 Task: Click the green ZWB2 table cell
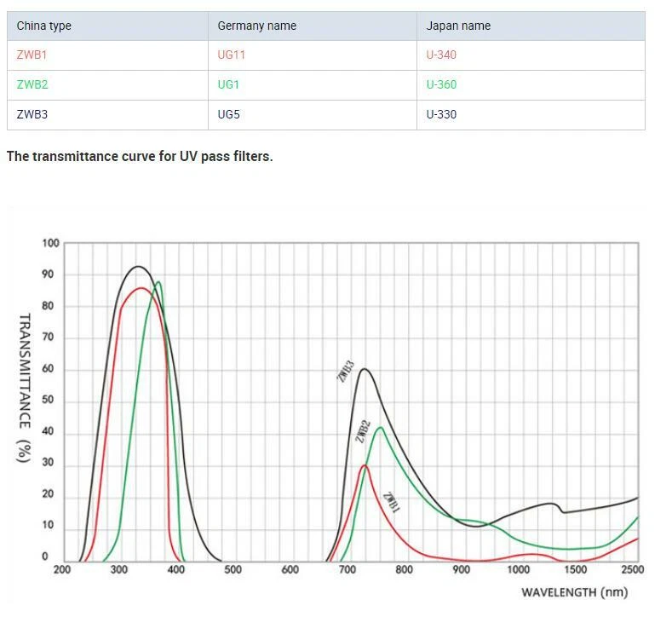(x=32, y=85)
